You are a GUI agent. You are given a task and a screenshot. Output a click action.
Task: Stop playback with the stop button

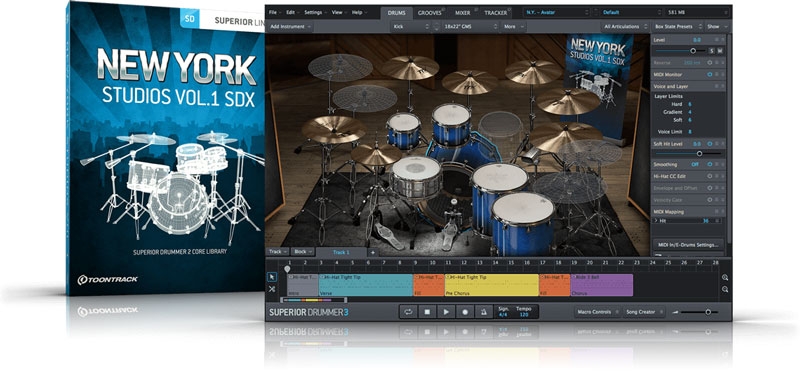coord(427,312)
